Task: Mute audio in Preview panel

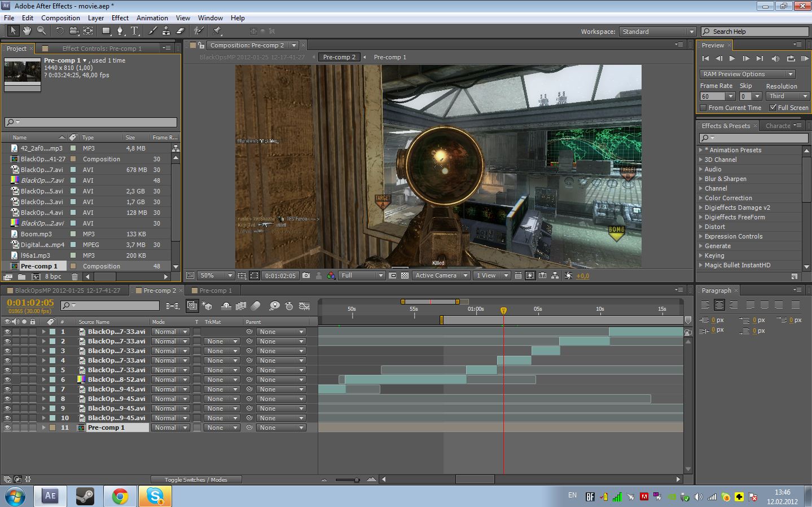Action: point(775,58)
